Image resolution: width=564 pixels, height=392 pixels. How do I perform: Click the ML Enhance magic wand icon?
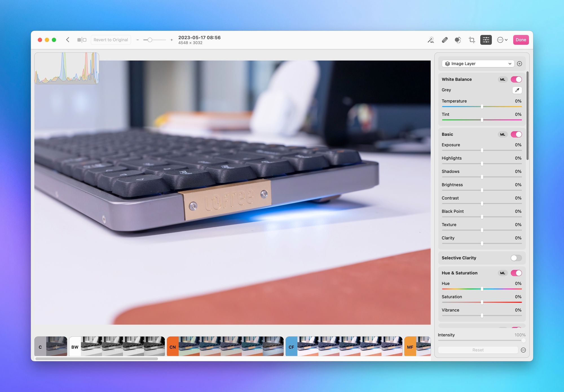click(431, 40)
